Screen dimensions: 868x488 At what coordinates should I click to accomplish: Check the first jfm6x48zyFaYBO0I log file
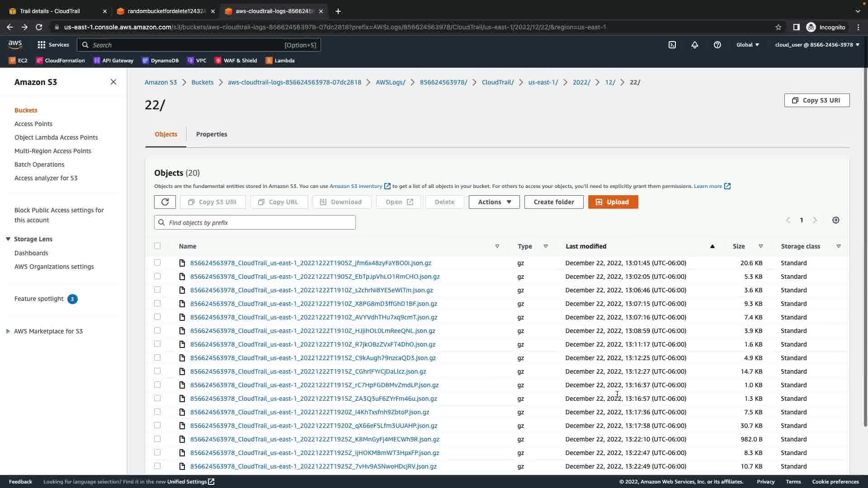[157, 263]
